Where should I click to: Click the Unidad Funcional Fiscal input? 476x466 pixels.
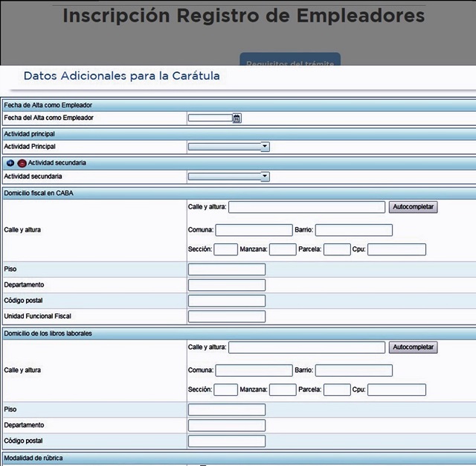click(226, 316)
